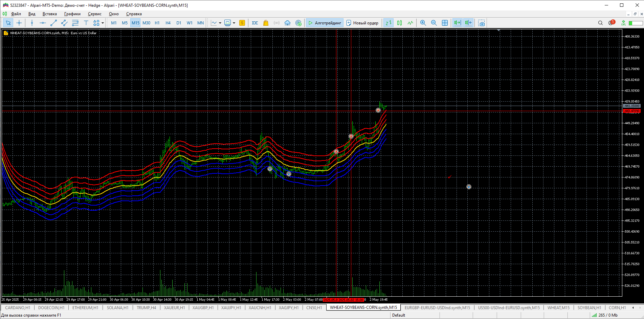Open the Вид menu
Image resolution: width=644 pixels, height=319 pixels.
[x=32, y=14]
